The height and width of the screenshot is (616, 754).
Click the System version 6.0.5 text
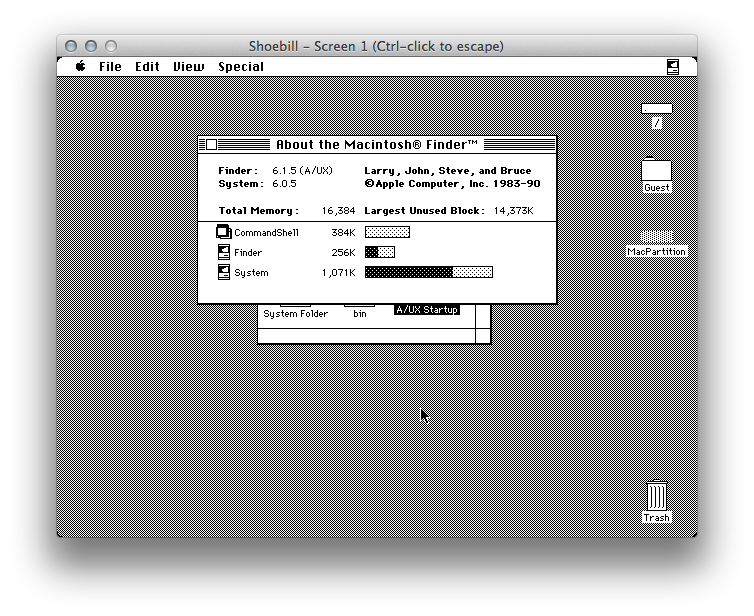284,184
